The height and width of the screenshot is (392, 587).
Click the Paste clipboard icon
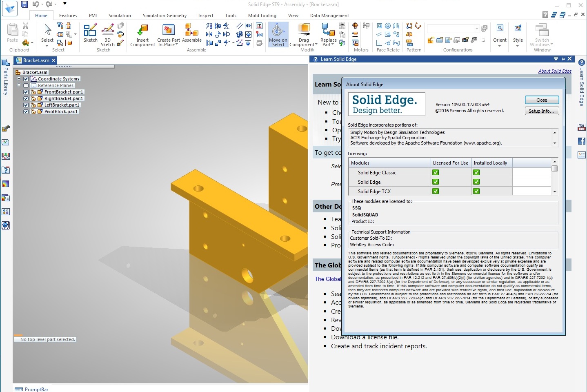point(12,30)
